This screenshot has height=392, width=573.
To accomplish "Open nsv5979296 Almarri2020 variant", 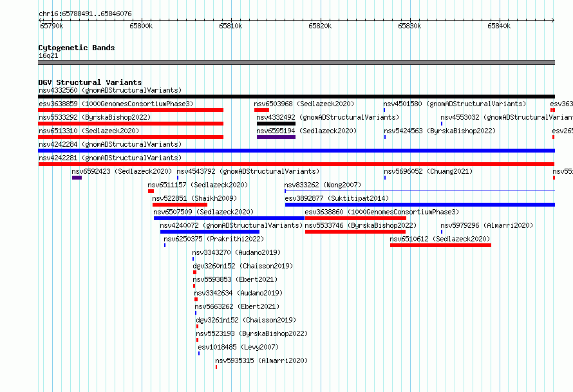I will (x=487, y=225).
